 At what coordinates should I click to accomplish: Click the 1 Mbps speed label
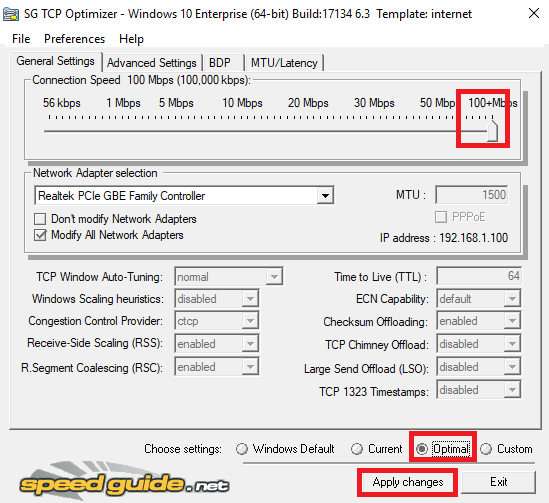pyautogui.click(x=123, y=103)
